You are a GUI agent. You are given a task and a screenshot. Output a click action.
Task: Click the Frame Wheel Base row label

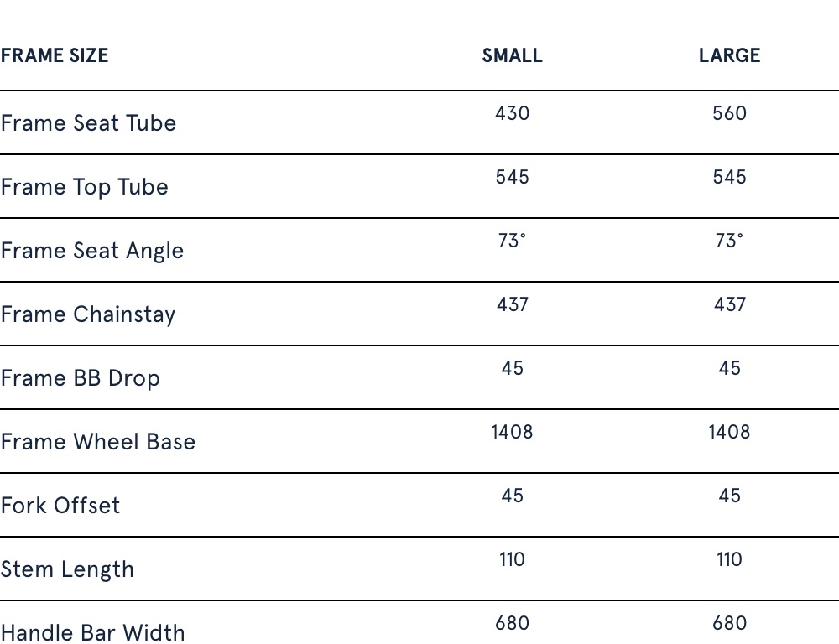point(97,442)
